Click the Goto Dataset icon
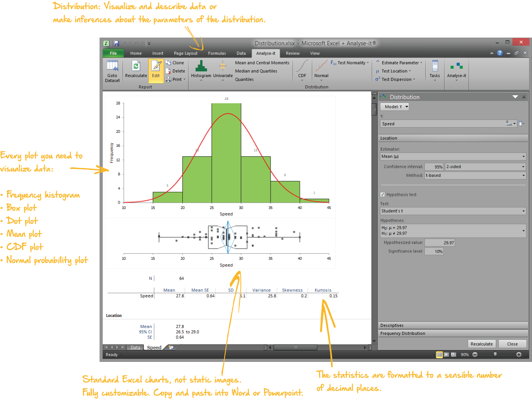 click(112, 67)
